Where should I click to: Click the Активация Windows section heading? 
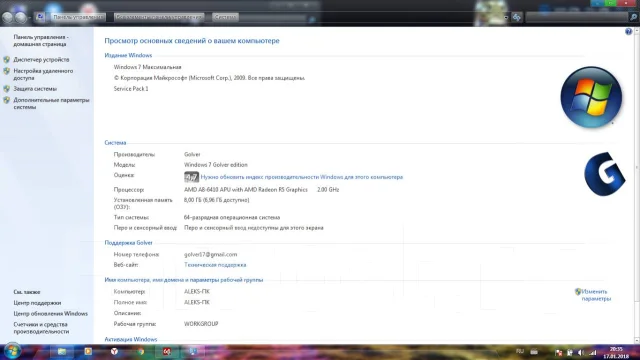131,339
